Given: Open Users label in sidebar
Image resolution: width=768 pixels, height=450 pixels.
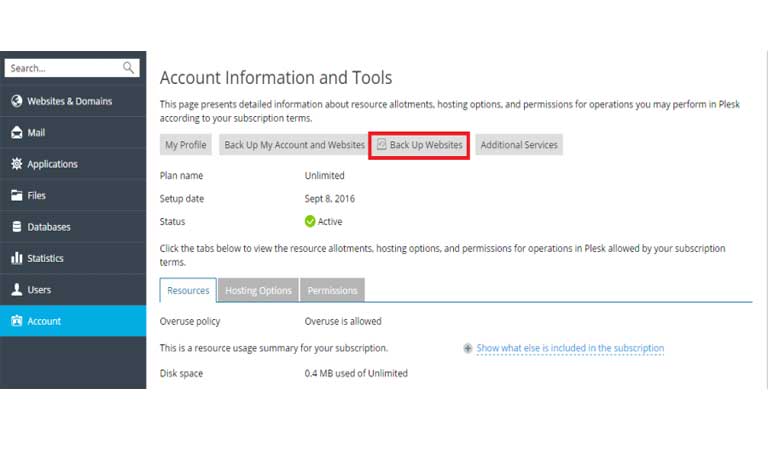Looking at the screenshot, I should tap(39, 289).
